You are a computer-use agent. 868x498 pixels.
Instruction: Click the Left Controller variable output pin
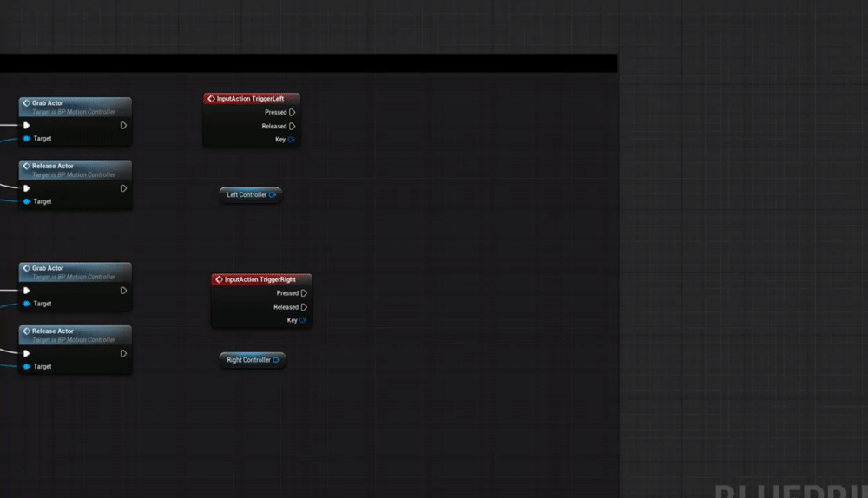click(x=273, y=194)
